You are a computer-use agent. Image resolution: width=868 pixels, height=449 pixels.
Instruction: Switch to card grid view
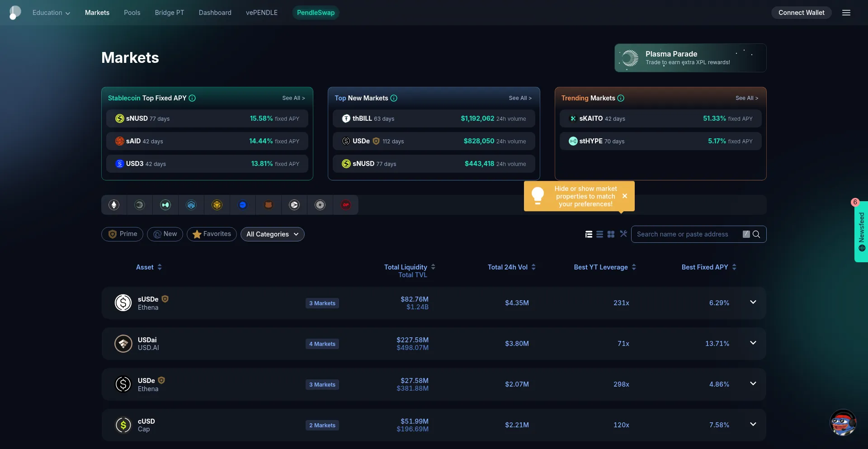611,234
